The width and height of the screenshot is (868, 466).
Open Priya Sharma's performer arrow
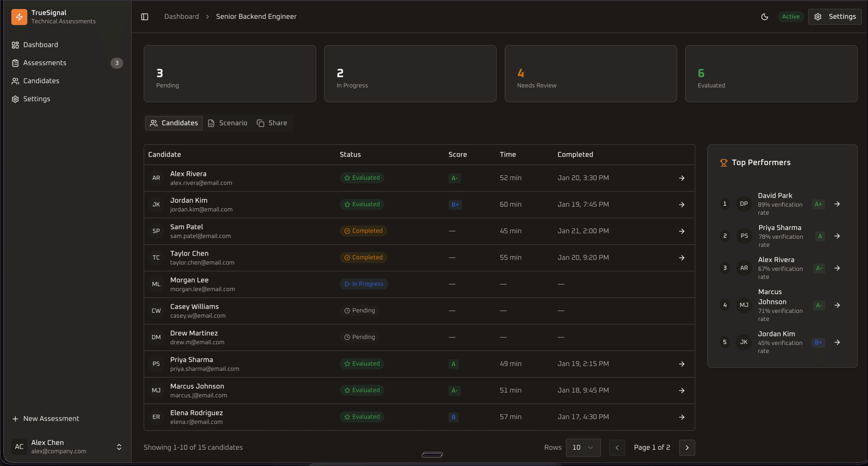pyautogui.click(x=837, y=236)
